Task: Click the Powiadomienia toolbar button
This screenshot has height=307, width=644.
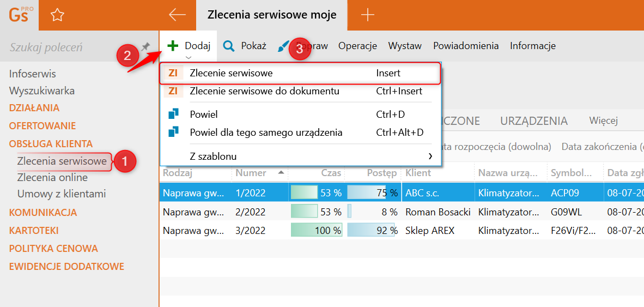Action: pyautogui.click(x=466, y=46)
